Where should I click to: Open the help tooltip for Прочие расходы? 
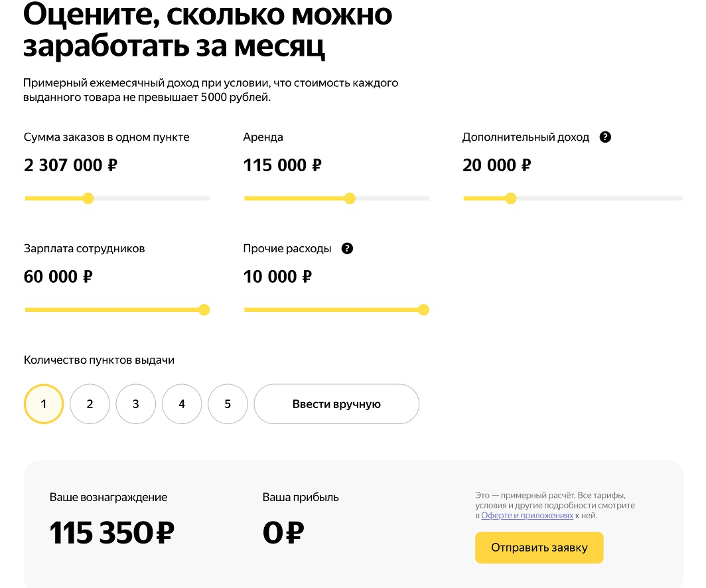click(x=346, y=248)
